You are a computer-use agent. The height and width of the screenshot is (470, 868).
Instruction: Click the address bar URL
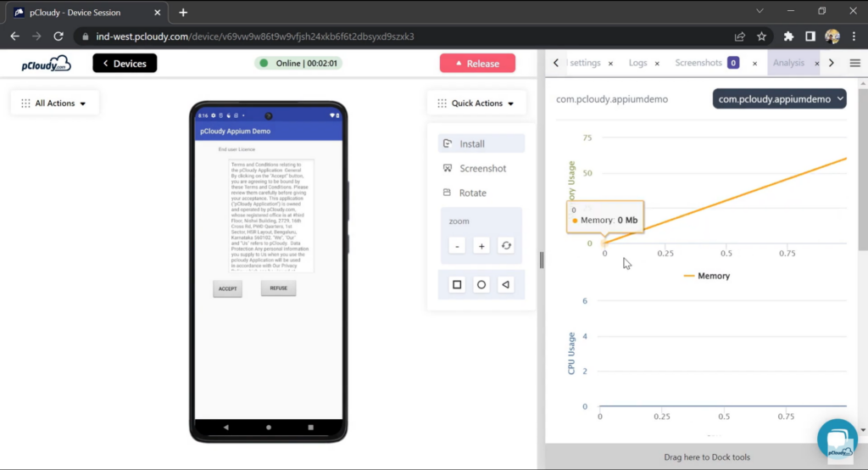coord(254,36)
